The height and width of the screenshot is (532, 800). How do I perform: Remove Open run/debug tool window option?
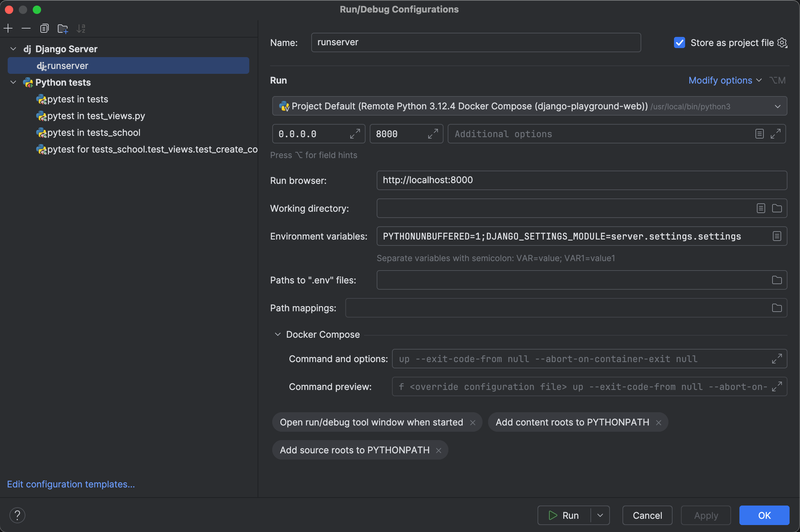[473, 423]
